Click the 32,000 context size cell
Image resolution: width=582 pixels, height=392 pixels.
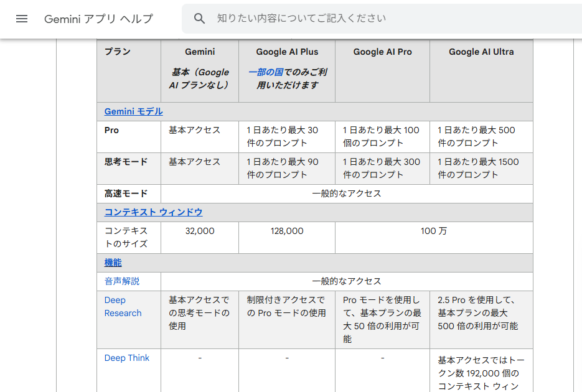pos(200,231)
